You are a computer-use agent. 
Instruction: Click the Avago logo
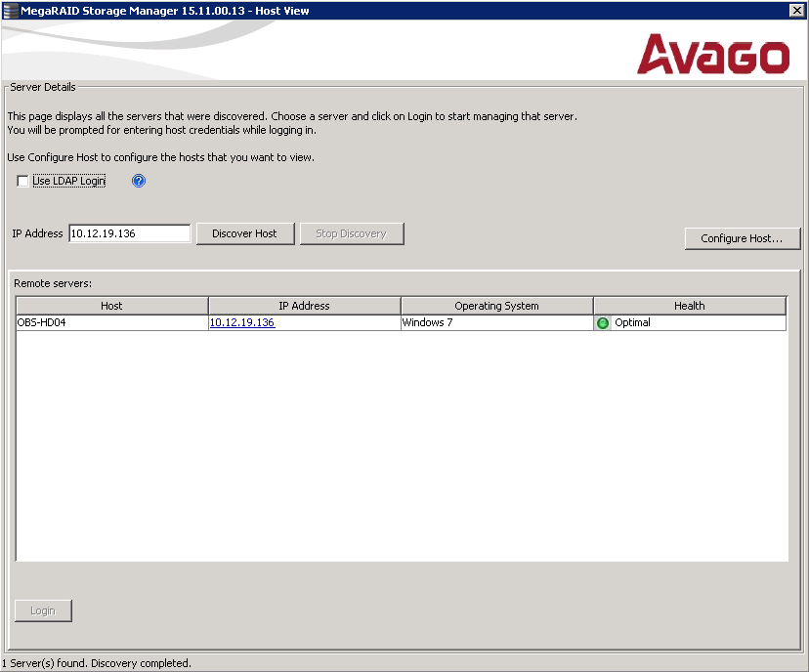tap(713, 54)
